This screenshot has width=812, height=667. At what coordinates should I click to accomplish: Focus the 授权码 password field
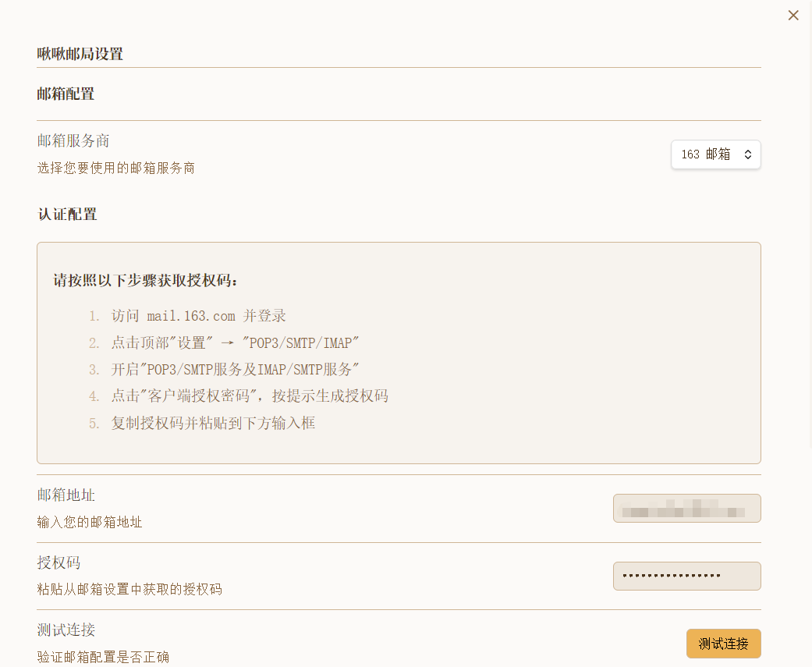(x=686, y=576)
